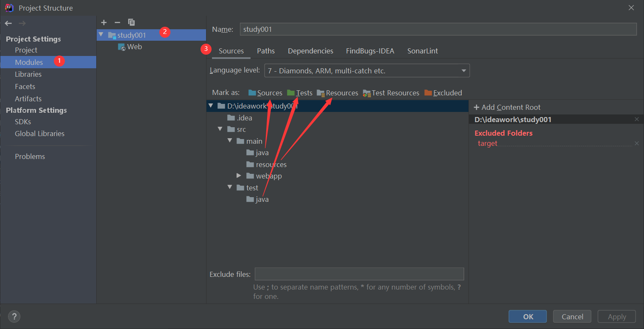Click the study001 module folder icon
The width and height of the screenshot is (644, 329).
112,35
